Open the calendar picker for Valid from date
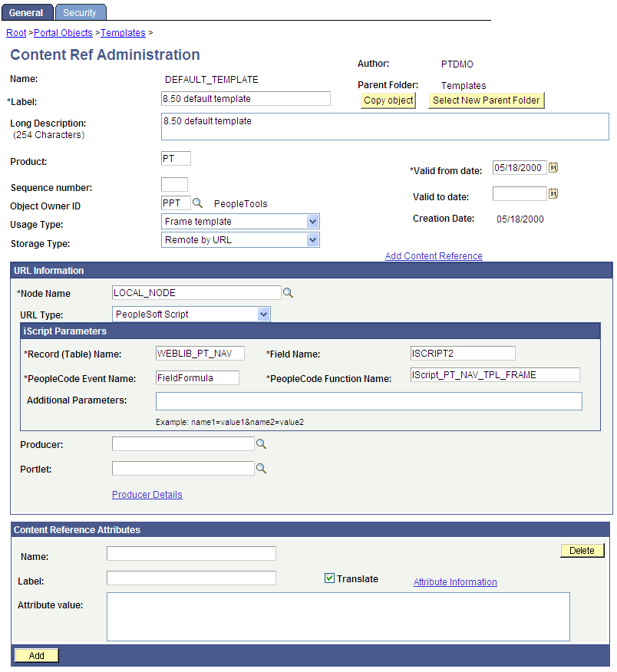The width and height of the screenshot is (617, 672). point(553,167)
